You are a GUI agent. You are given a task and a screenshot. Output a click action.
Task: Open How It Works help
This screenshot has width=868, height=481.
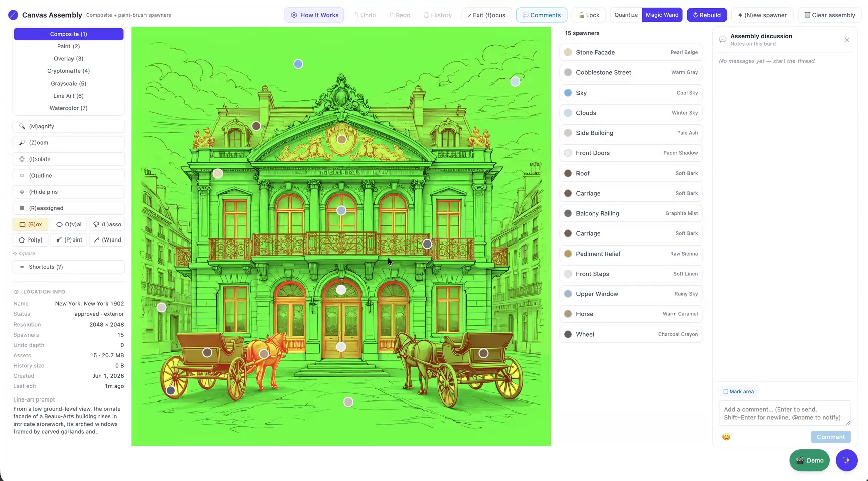tap(315, 15)
